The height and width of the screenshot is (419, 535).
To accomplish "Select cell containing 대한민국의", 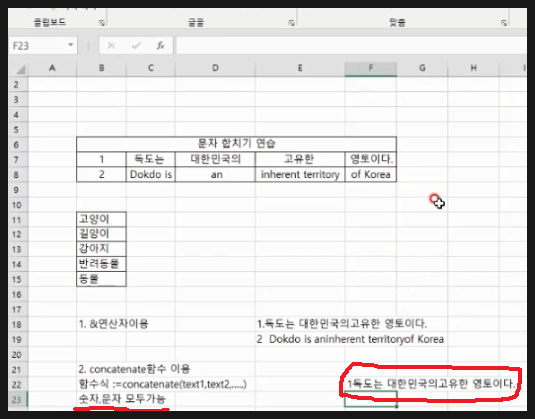I will point(215,159).
